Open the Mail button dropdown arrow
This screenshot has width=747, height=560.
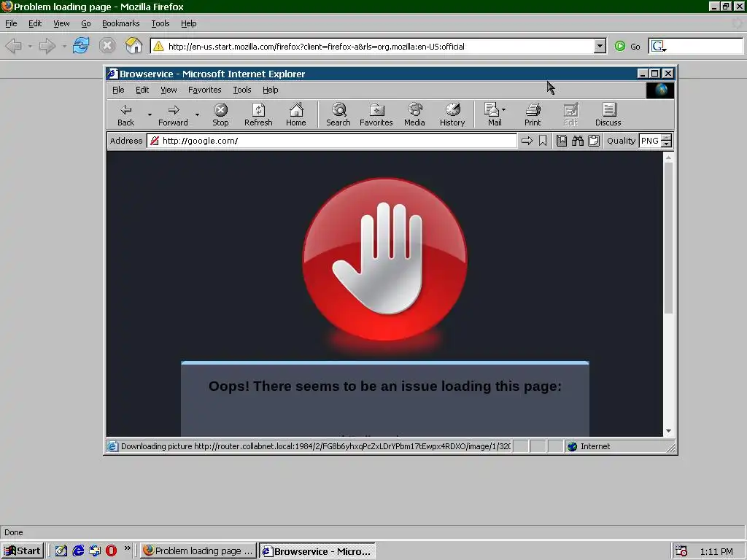click(503, 109)
